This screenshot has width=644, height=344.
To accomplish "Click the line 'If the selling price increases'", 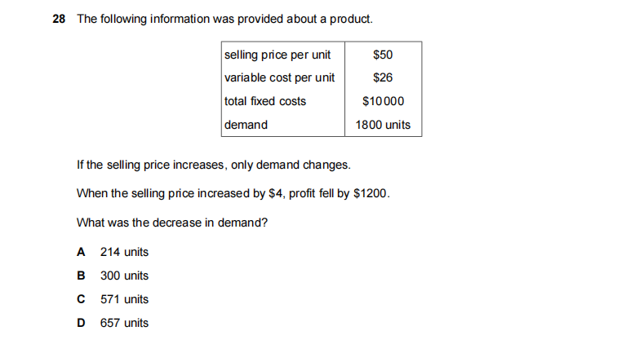I will (213, 165).
